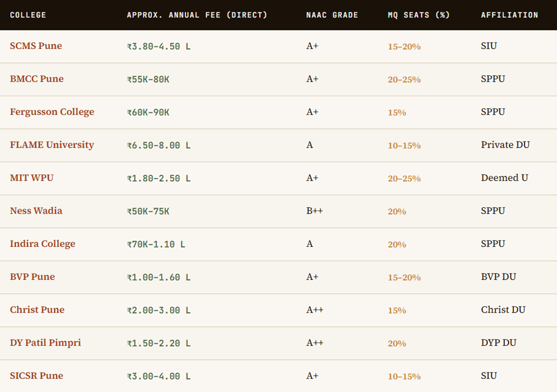The image size is (557, 392).
Task: Click the Christ DU affiliation cell
Action: tap(503, 310)
